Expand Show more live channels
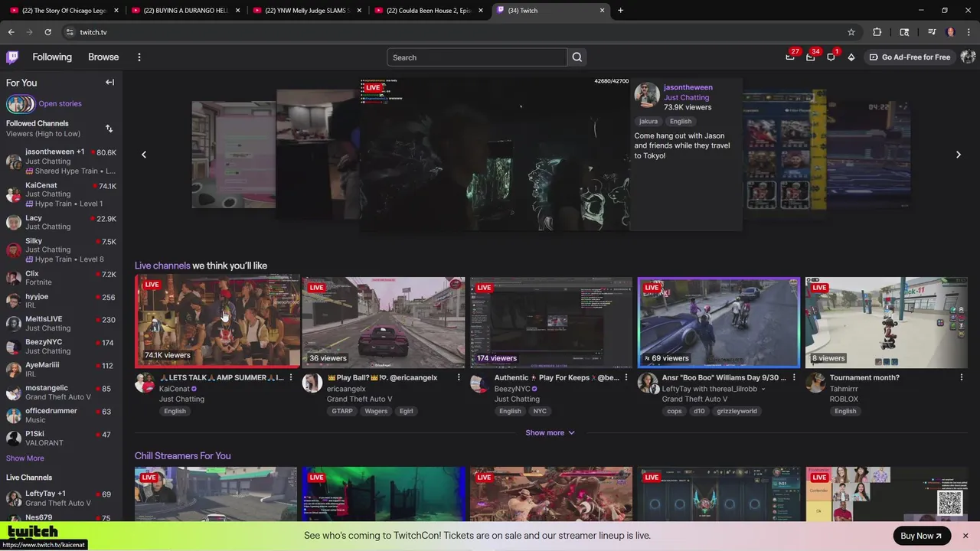 coord(550,432)
